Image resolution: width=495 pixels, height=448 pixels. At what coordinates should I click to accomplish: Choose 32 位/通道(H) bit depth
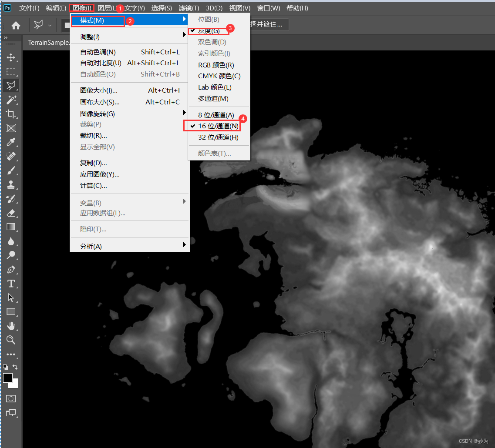[x=218, y=137]
